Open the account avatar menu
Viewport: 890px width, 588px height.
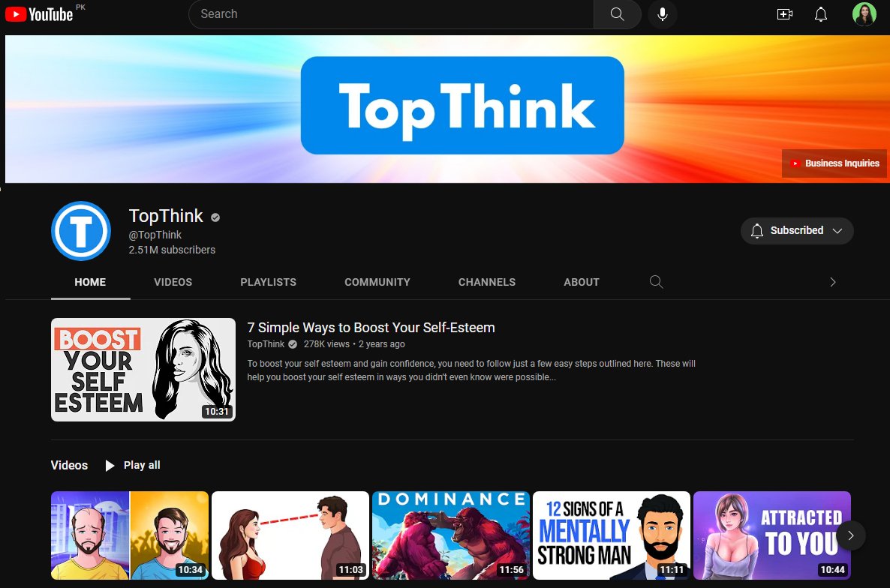[864, 14]
